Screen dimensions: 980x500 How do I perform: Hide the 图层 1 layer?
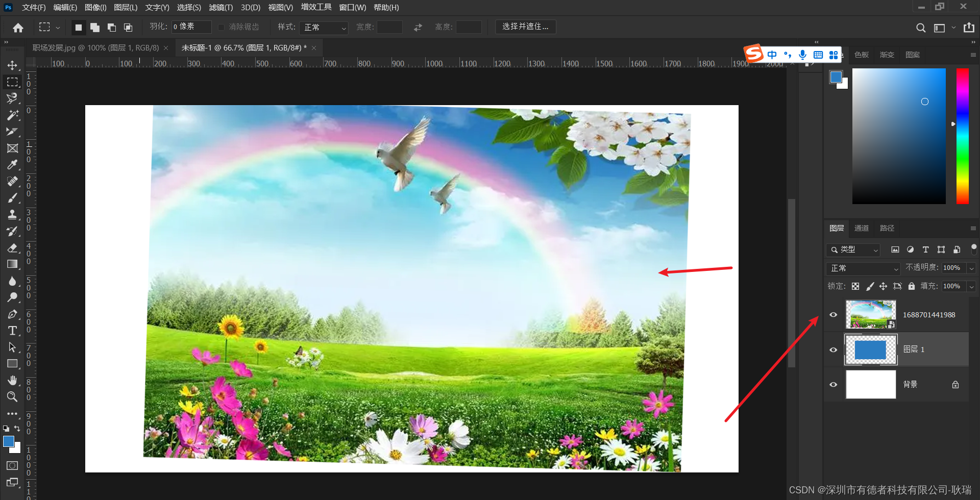click(834, 349)
